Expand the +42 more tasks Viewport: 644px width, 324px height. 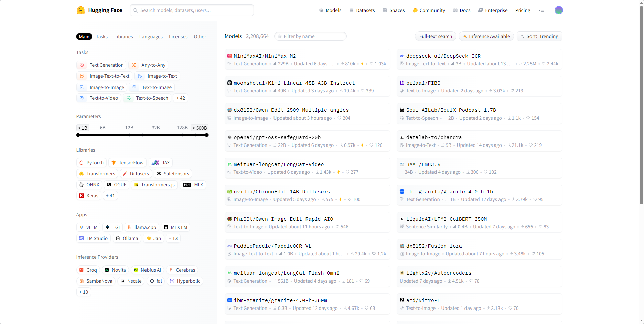181,98
